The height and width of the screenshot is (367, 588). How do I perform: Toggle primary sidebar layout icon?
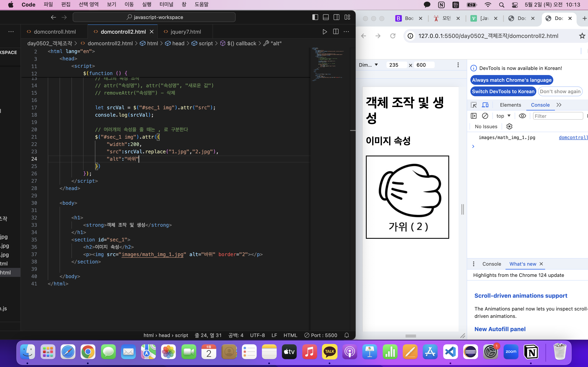315,17
